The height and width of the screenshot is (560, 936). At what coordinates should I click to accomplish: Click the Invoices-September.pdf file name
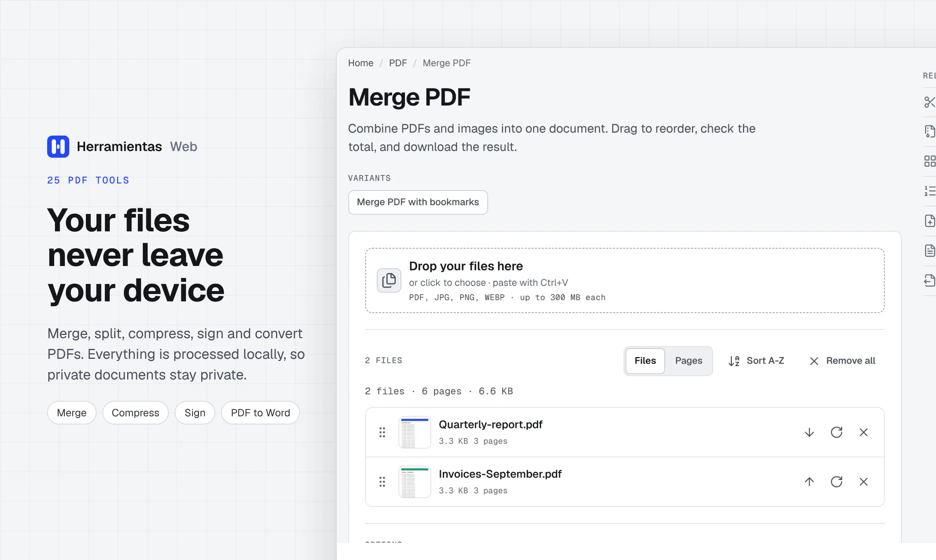tap(500, 474)
